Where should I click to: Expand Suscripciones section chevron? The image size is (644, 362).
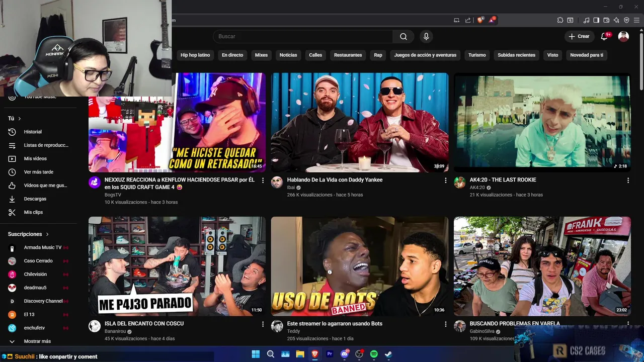[x=47, y=234]
